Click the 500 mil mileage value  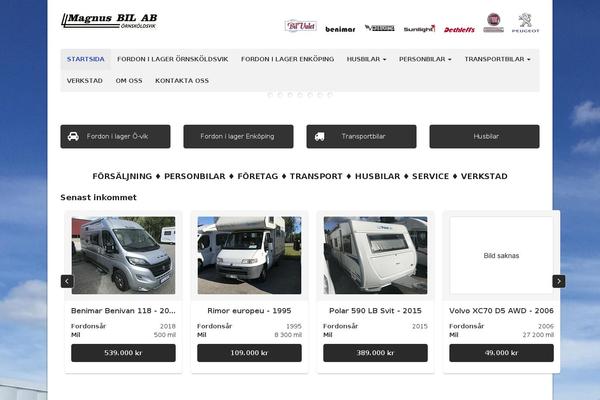click(x=165, y=335)
